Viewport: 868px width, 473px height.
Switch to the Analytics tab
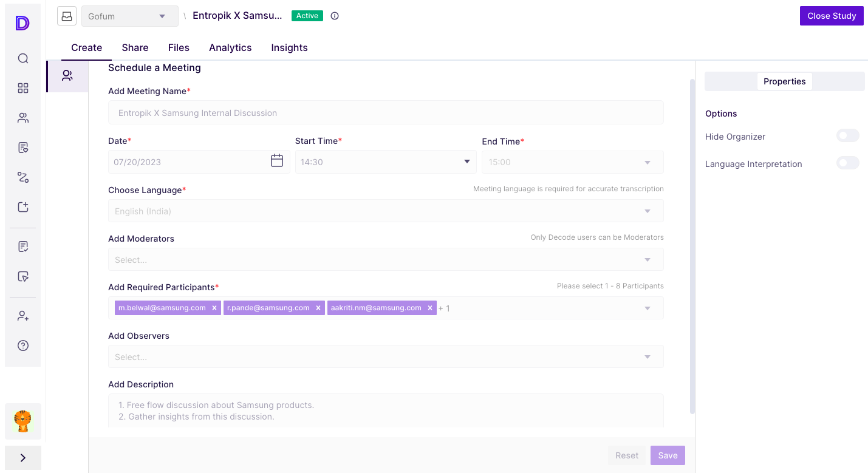[x=230, y=47]
